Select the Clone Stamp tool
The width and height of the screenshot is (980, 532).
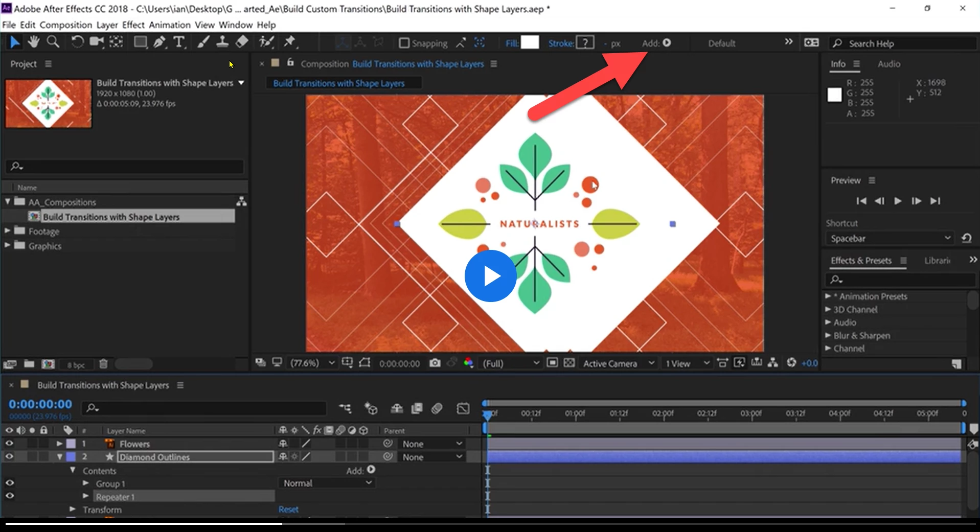222,42
